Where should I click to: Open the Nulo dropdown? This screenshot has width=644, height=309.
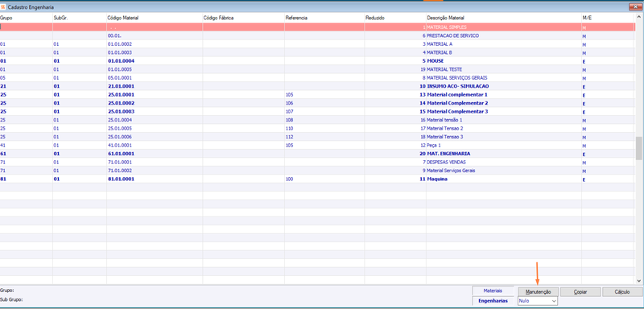click(x=538, y=301)
